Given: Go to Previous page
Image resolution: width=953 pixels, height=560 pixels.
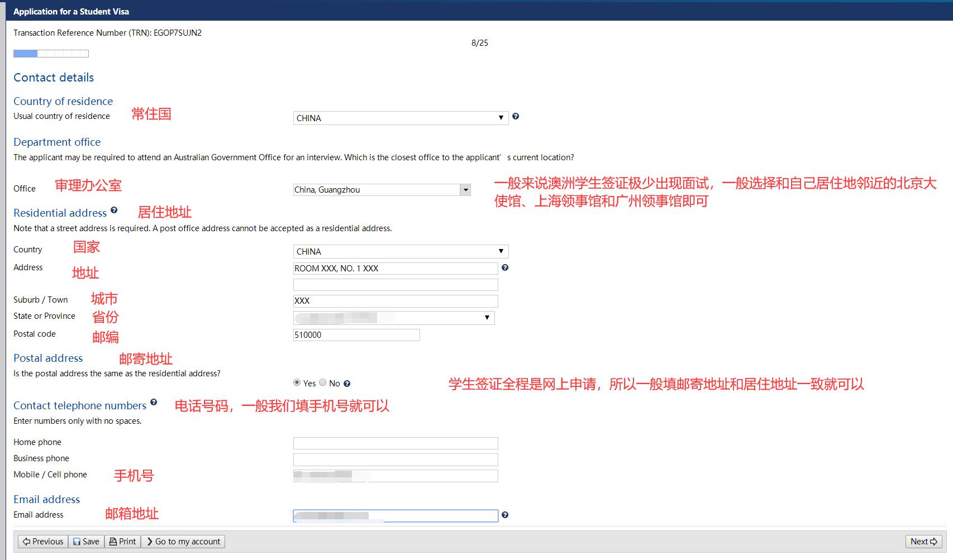Looking at the screenshot, I should pos(43,542).
